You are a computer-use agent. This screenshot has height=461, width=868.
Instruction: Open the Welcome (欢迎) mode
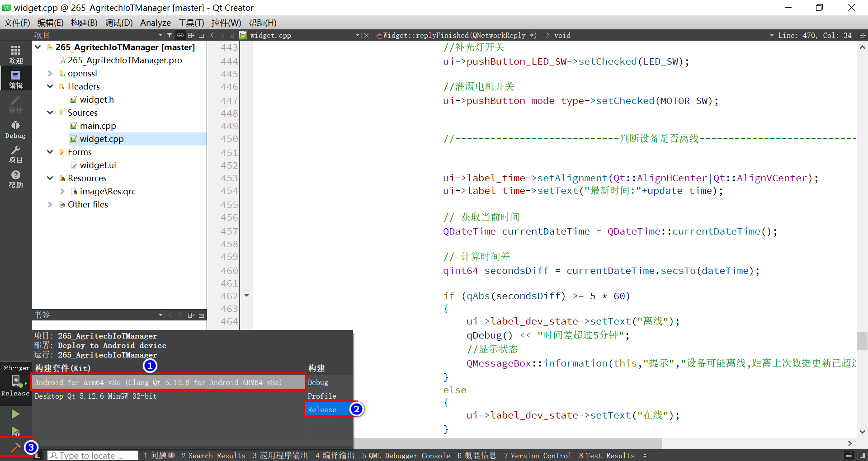point(15,55)
